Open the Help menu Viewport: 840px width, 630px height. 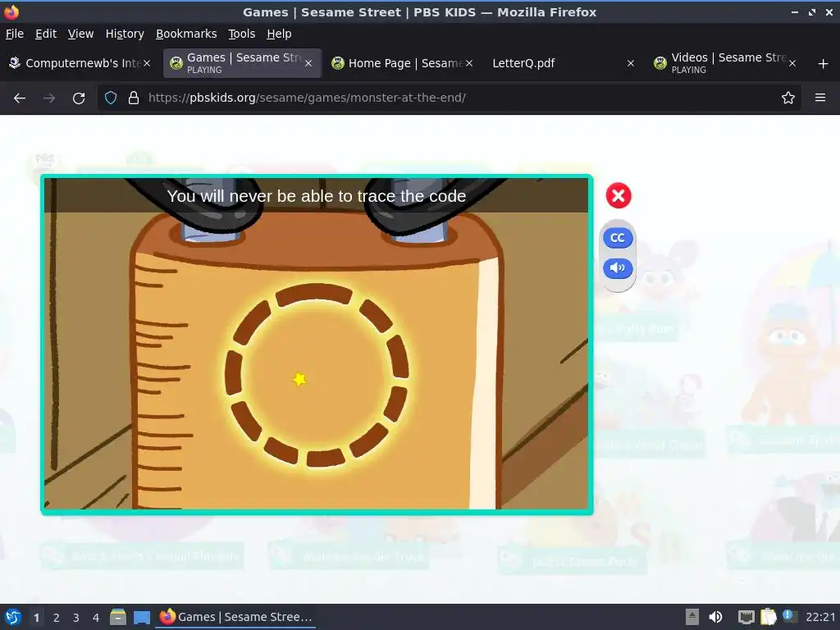tap(279, 34)
